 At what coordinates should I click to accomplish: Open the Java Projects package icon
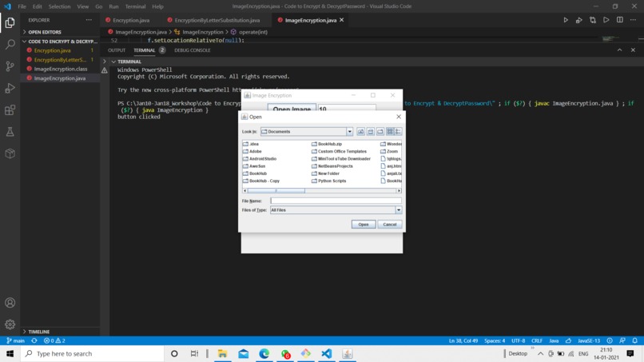10,153
